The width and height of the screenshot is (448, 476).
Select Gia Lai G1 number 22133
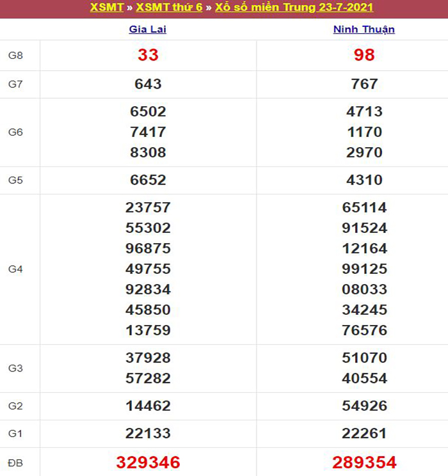click(148, 434)
